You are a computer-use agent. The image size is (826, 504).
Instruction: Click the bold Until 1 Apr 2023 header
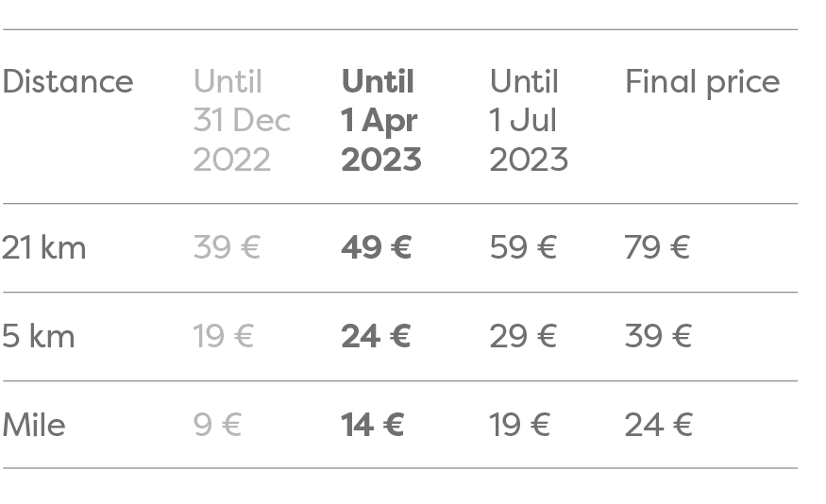(x=380, y=121)
